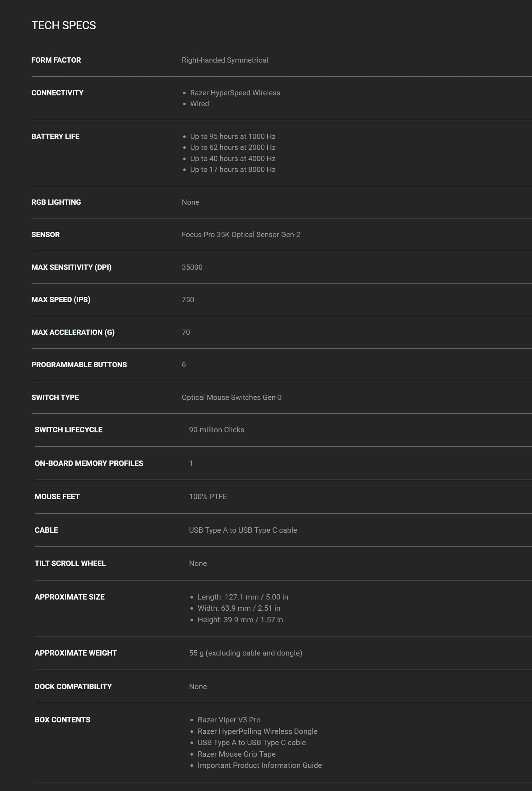Click the Right-handed Symmetrical value text

[225, 60]
